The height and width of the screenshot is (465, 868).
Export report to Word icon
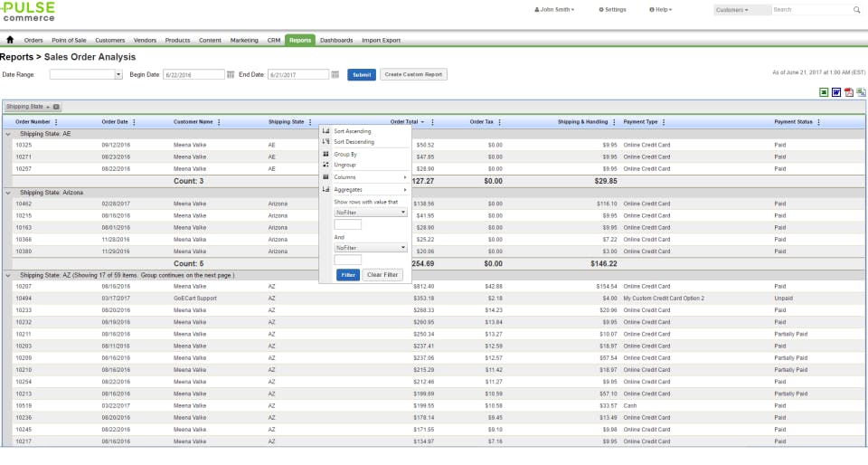(x=836, y=92)
